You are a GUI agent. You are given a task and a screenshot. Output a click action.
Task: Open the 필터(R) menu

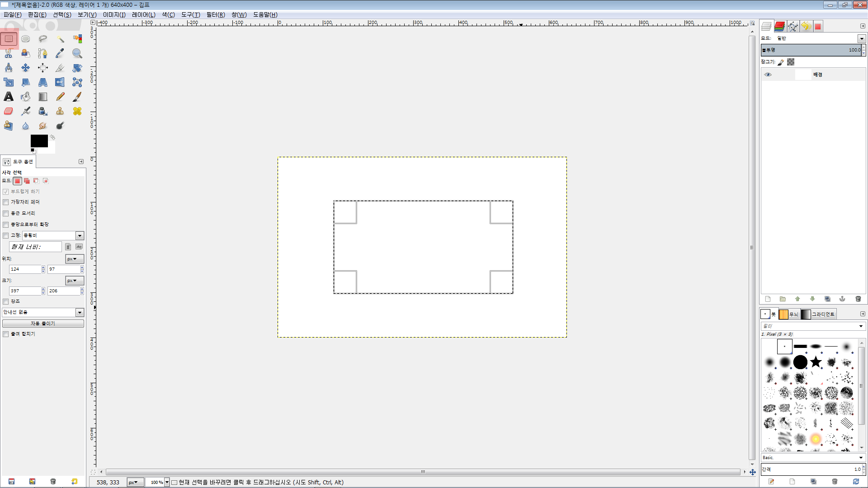pyautogui.click(x=216, y=15)
